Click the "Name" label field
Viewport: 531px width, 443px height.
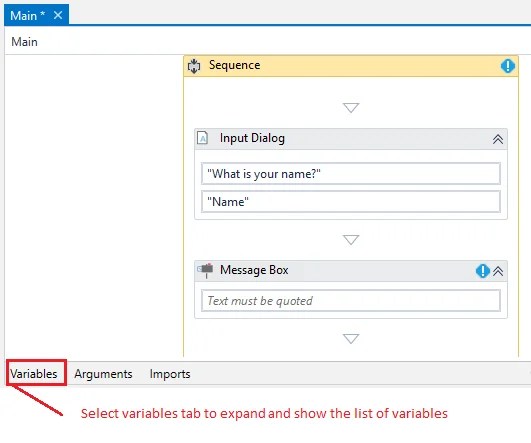click(351, 202)
